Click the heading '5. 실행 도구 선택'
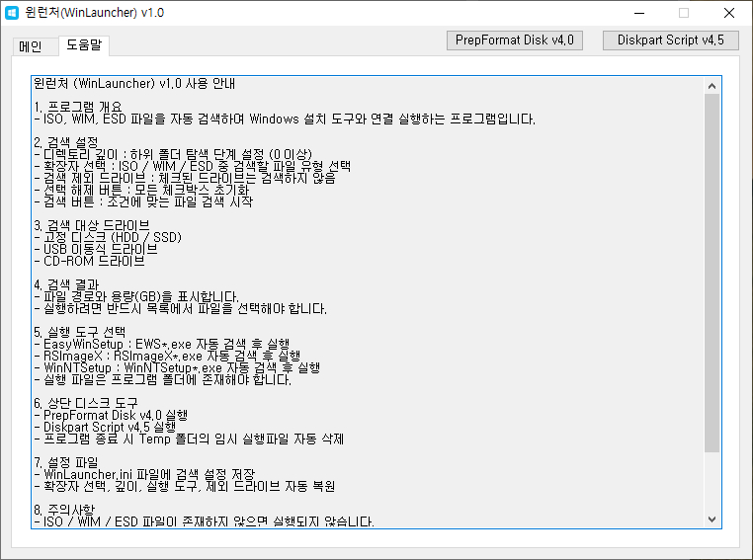Screen dimensions: 753x560 (x=79, y=333)
